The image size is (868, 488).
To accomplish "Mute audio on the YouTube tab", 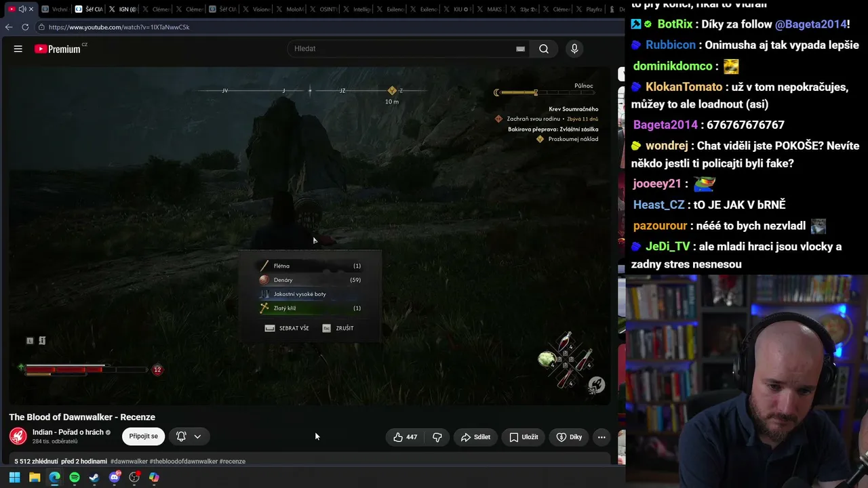I will coord(22,9).
